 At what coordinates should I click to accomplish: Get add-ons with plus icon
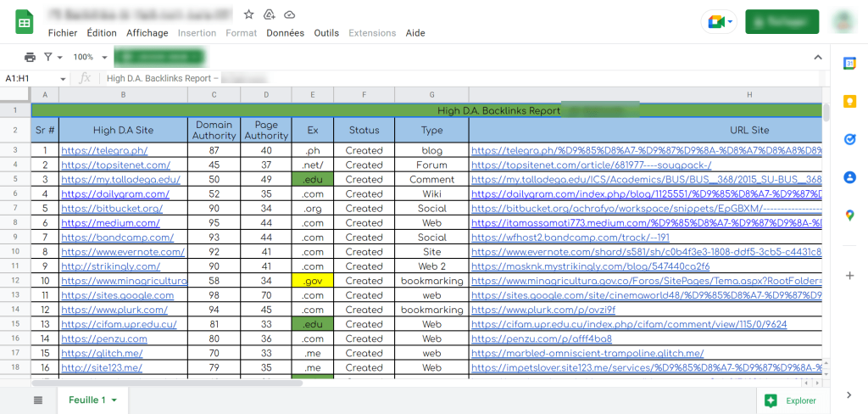[849, 276]
